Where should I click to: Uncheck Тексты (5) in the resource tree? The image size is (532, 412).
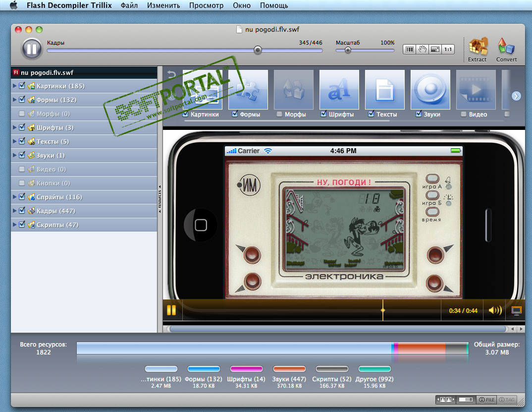tap(22, 141)
